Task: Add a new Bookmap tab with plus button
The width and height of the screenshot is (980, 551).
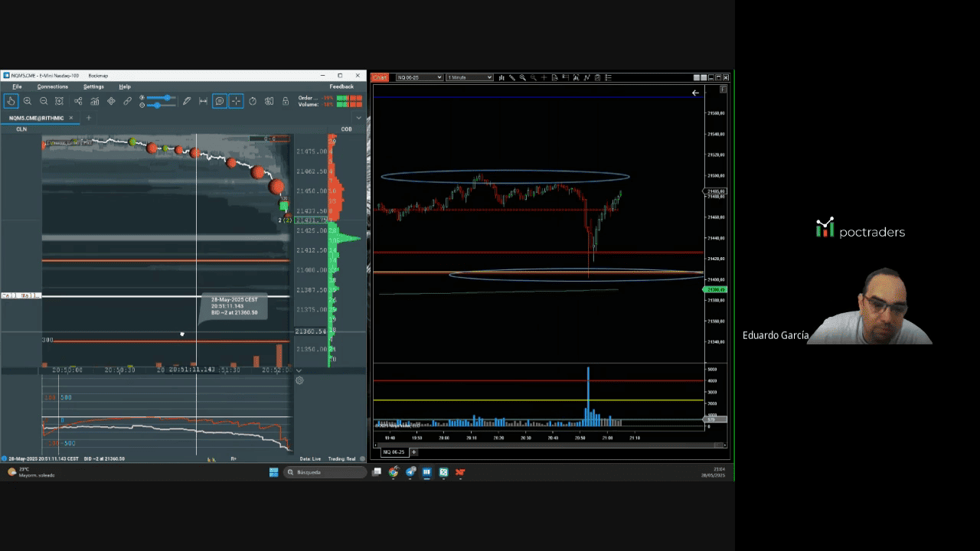Action: tap(88, 118)
